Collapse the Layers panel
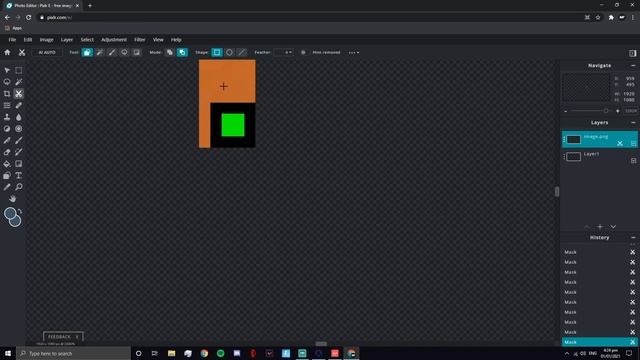 (x=633, y=122)
